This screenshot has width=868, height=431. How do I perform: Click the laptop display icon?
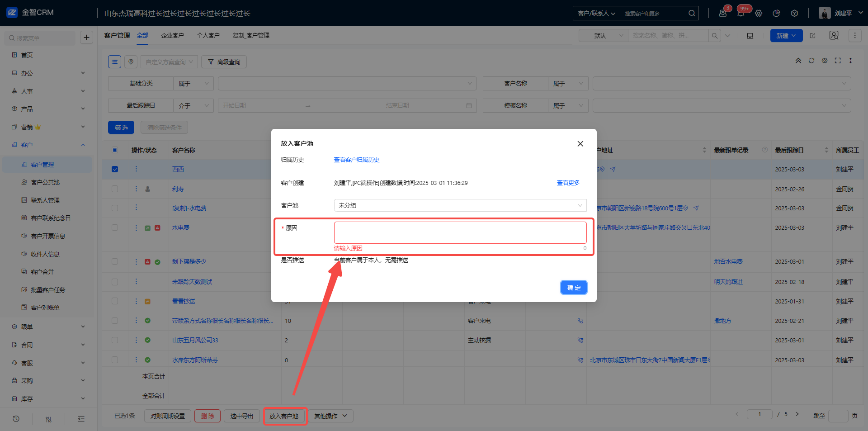tap(750, 36)
